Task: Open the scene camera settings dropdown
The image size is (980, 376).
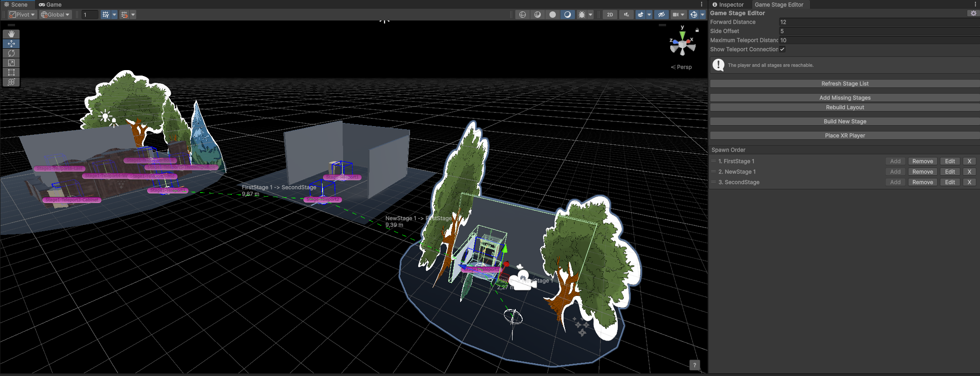Action: 678,15
